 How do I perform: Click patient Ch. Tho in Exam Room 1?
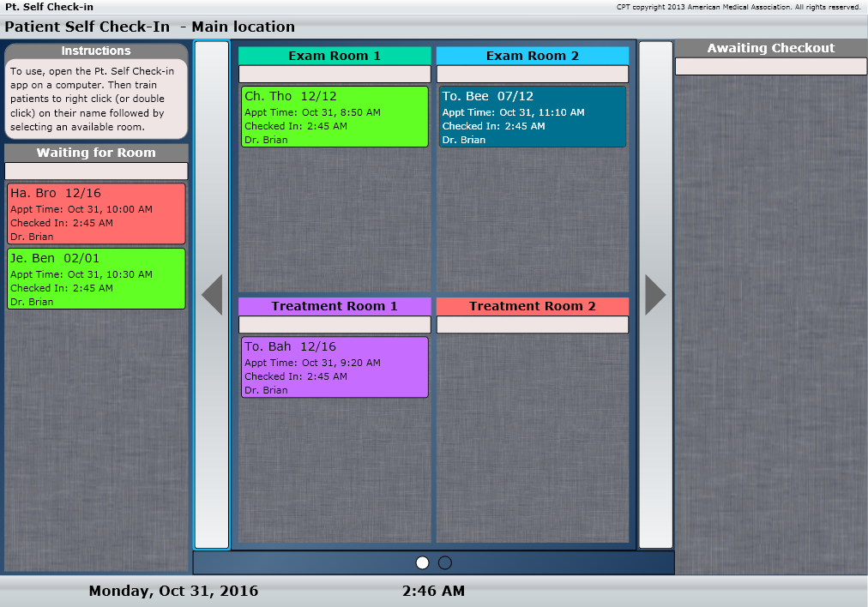335,117
